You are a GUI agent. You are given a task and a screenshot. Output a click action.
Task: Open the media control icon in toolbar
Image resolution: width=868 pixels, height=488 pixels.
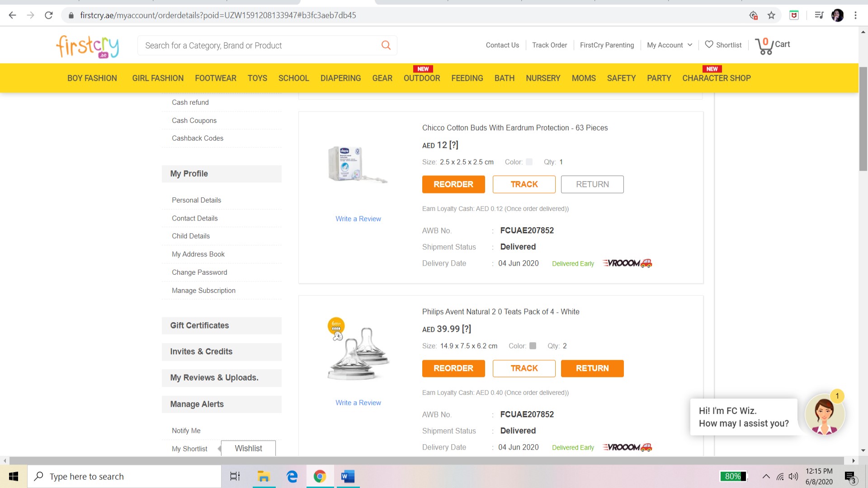(819, 15)
